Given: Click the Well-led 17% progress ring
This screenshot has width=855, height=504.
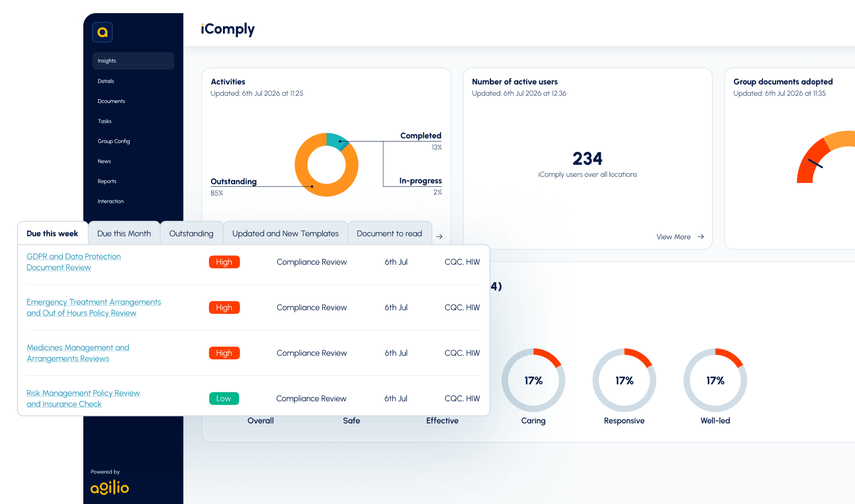Looking at the screenshot, I should click(x=715, y=380).
